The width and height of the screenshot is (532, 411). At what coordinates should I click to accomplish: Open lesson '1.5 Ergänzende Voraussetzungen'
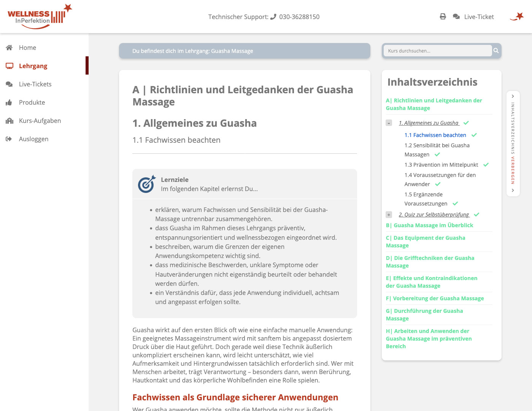426,199
